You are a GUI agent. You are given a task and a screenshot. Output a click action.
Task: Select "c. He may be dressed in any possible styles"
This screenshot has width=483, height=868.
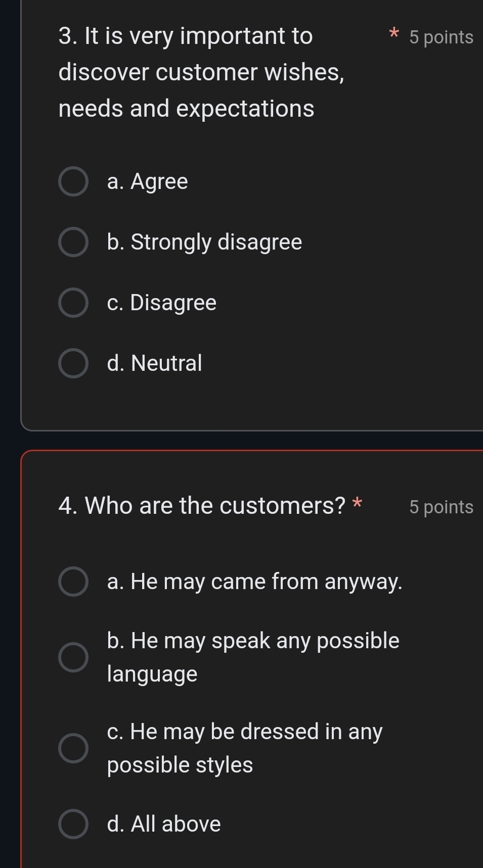tap(74, 748)
